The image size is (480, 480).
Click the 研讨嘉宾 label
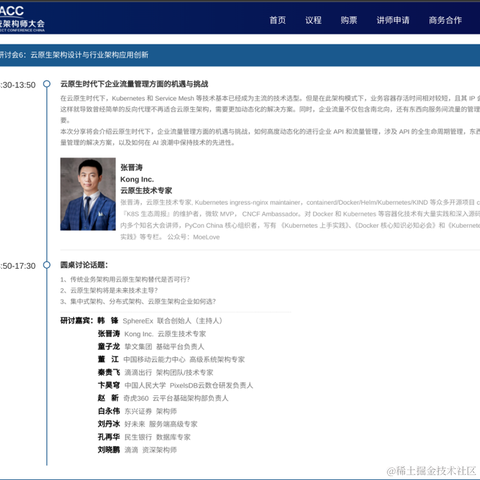tap(77, 321)
